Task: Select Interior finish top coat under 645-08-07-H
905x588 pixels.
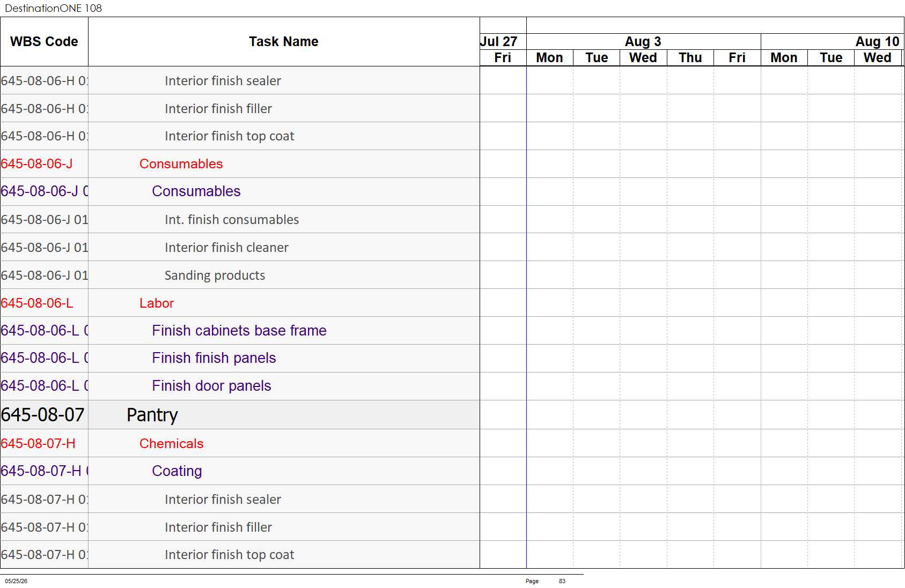Action: pyautogui.click(x=230, y=555)
